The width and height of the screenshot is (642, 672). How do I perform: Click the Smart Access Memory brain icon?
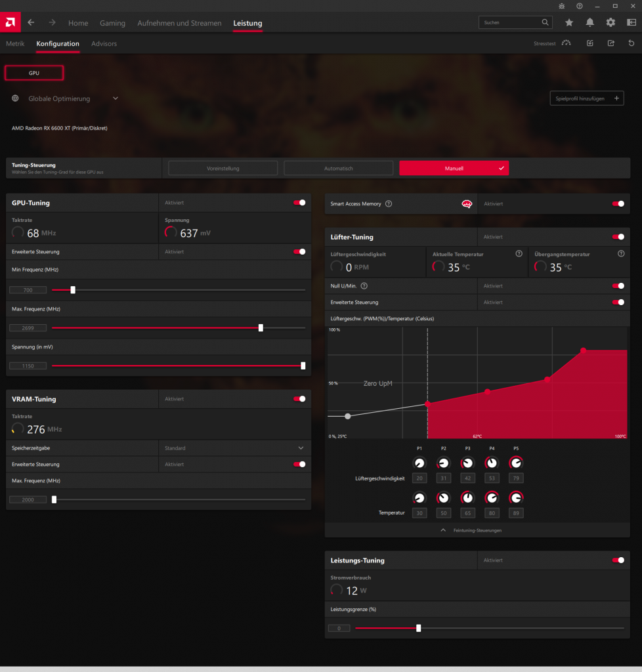[467, 204]
